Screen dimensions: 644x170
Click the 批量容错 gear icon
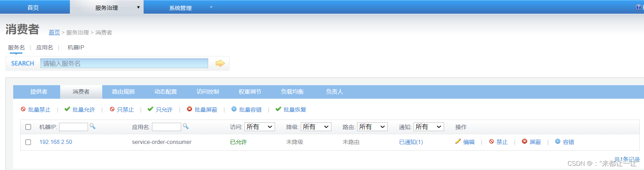[234, 109]
